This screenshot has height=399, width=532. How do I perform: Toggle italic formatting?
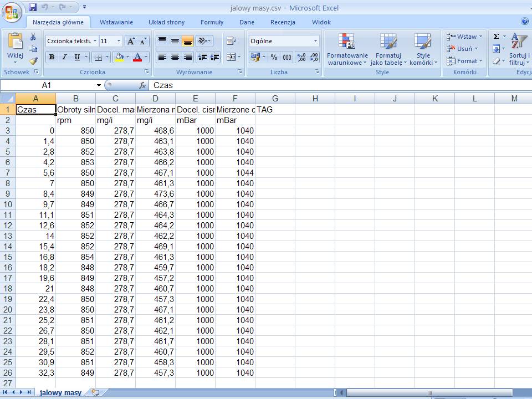pyautogui.click(x=64, y=57)
